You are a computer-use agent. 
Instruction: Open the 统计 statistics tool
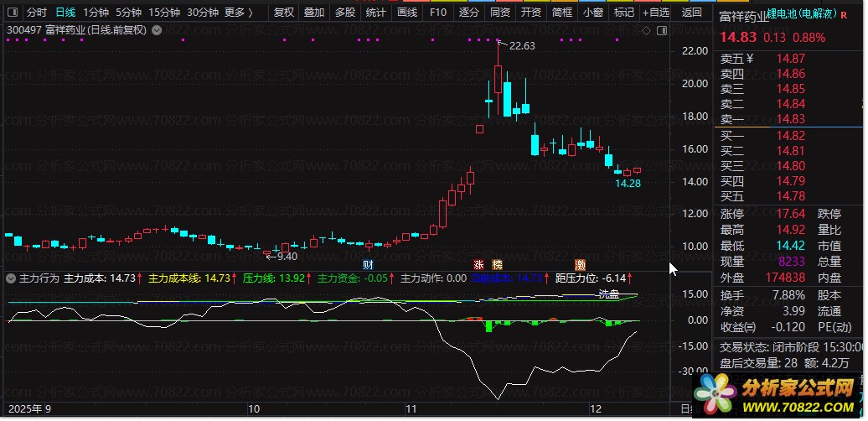coord(376,13)
